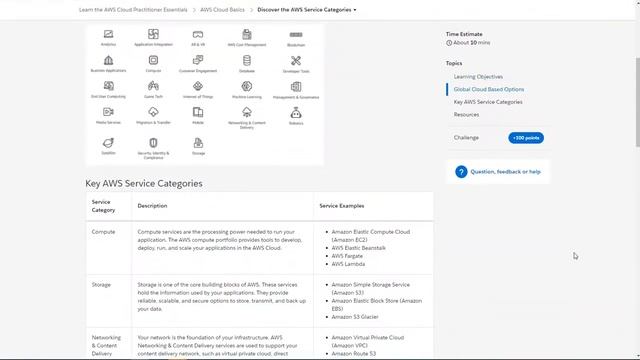The width and height of the screenshot is (640, 360).
Task: Click the Mobile devices icon
Action: click(198, 112)
